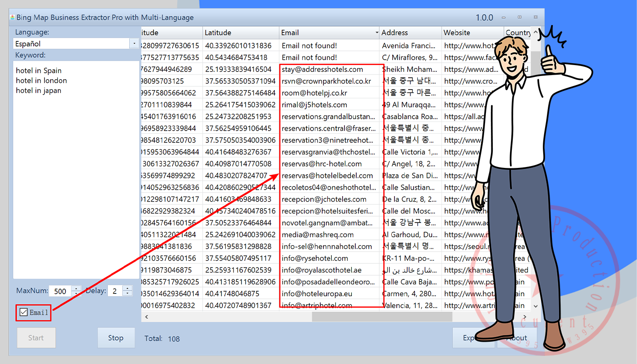Viewport: 637px width, 364px height.
Task: Select the email cell starting reservations.central@fraser
Action: coord(329,128)
